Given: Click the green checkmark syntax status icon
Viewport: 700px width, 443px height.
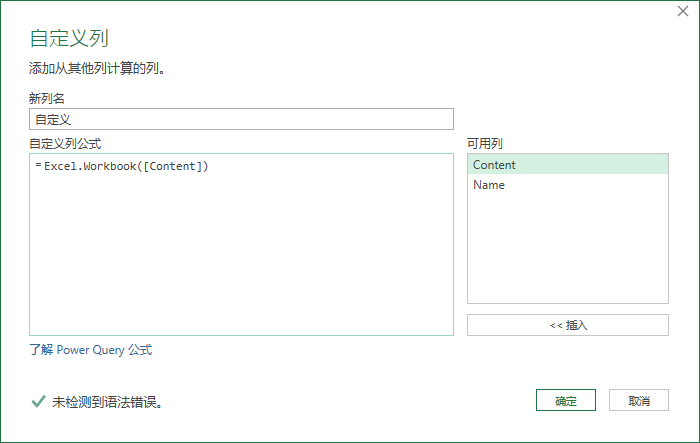Looking at the screenshot, I should (38, 401).
